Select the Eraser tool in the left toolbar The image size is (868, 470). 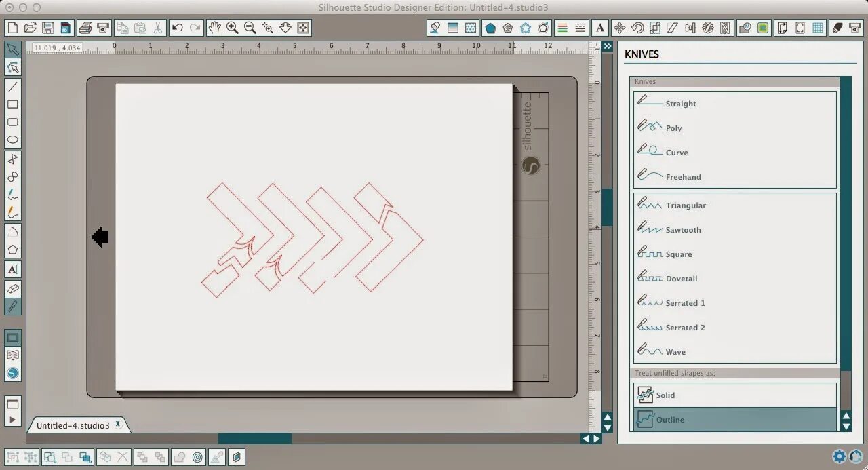pyautogui.click(x=12, y=290)
